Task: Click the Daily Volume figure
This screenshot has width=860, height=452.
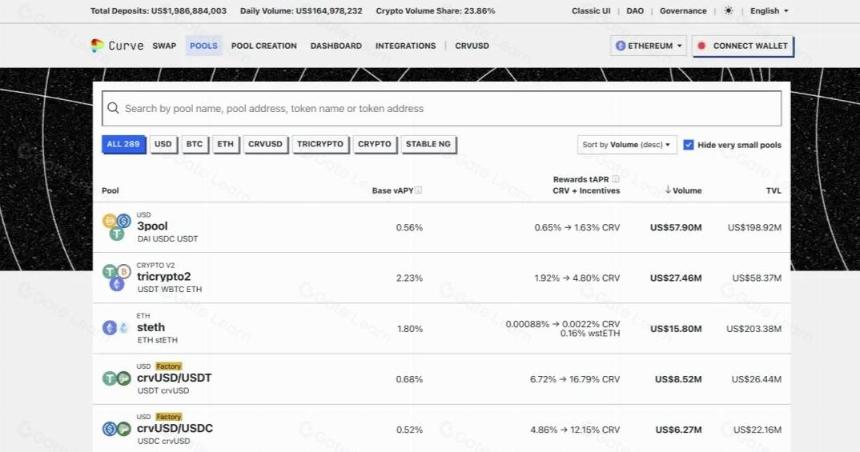Action: 301,10
